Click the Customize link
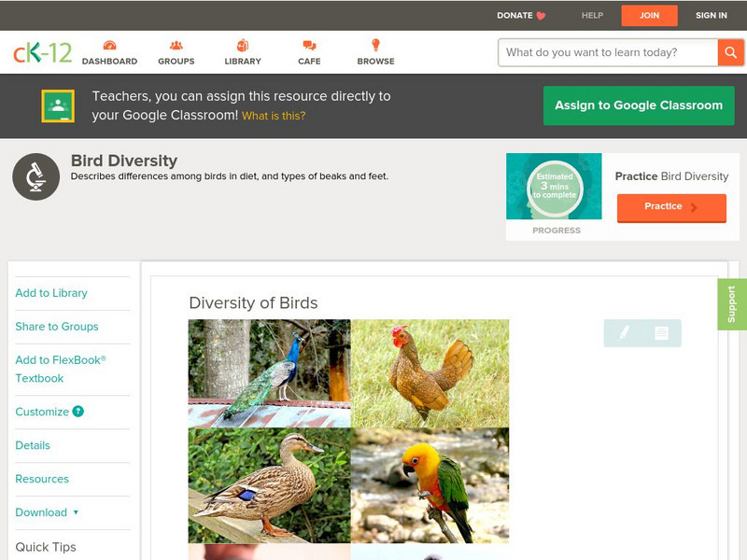The image size is (747, 560). pos(42,412)
